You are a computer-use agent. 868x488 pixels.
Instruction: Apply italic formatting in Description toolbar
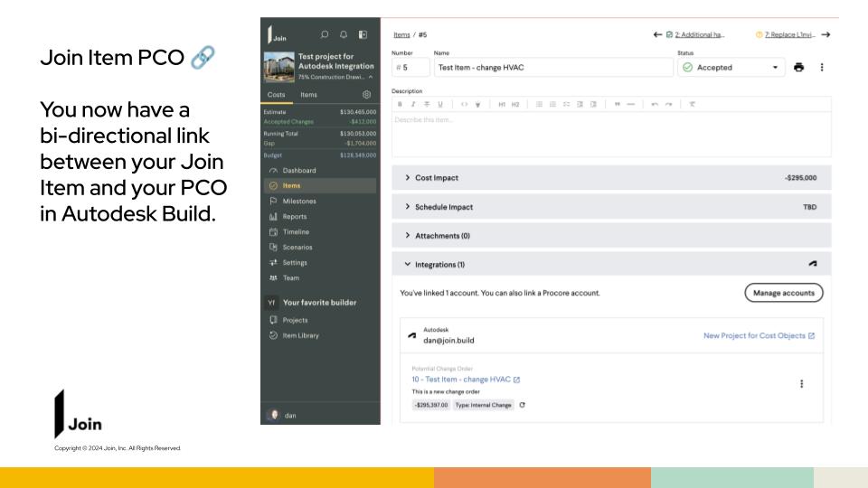coord(413,104)
